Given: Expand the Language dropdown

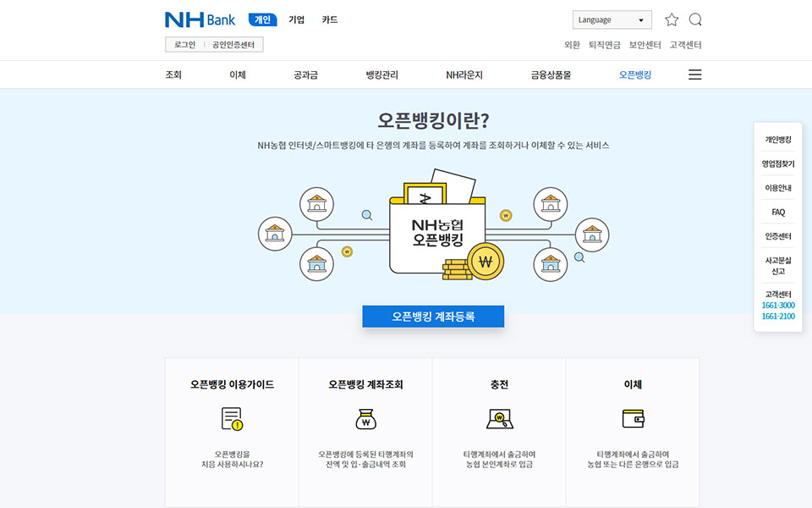Looking at the screenshot, I should (612, 19).
